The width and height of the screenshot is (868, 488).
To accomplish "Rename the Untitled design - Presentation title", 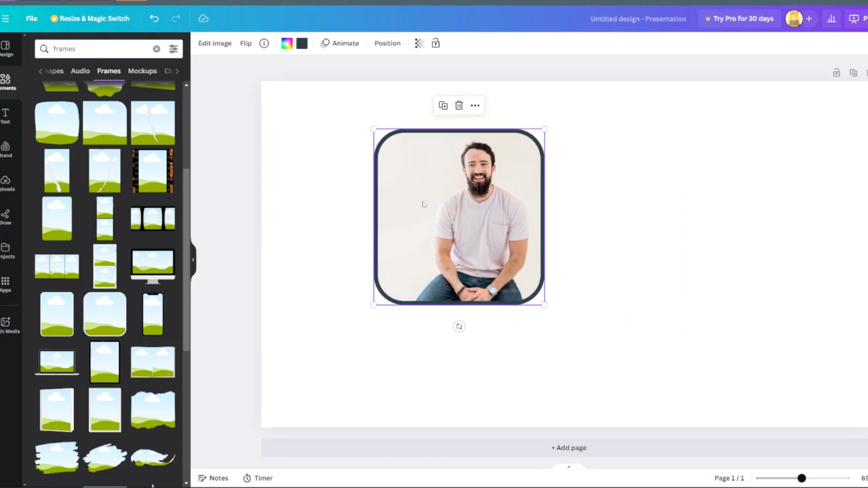I will pos(638,19).
